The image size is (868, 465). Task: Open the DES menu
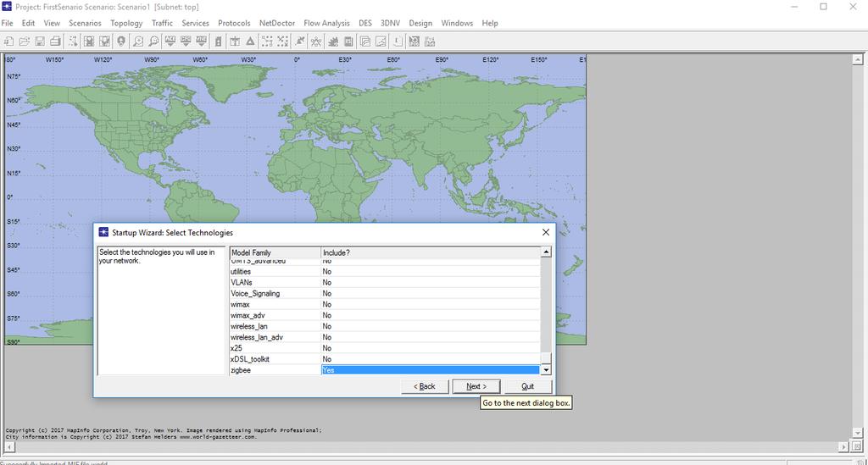[365, 23]
